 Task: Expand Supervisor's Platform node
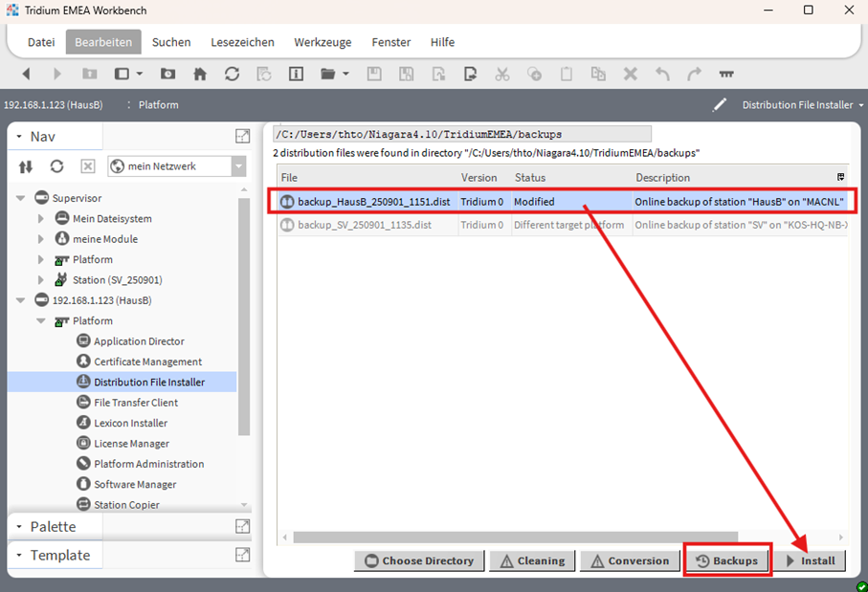point(41,259)
